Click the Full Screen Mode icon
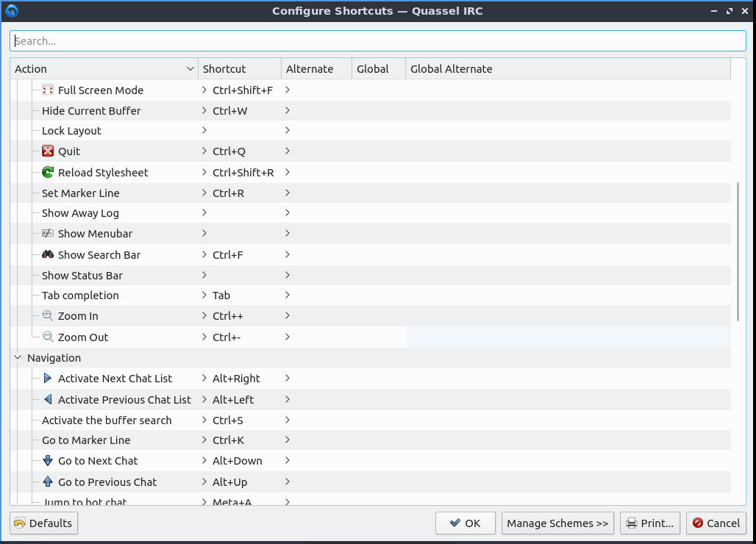756x544 pixels. tap(48, 90)
